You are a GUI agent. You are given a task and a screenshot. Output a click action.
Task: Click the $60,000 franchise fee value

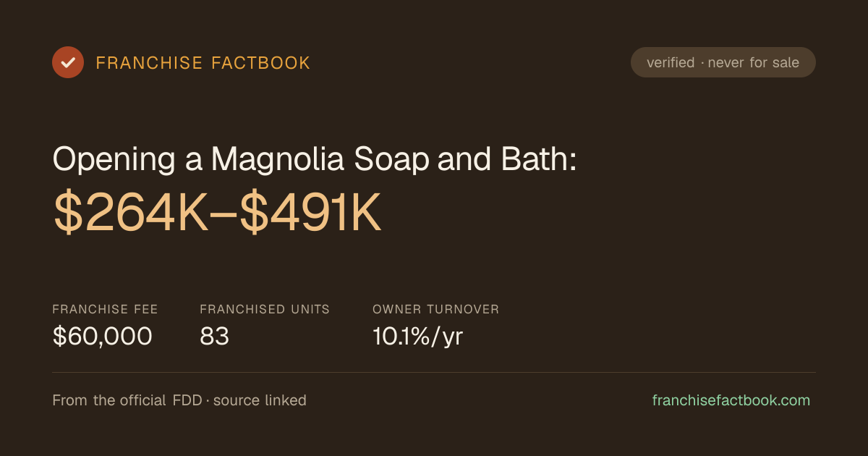point(103,336)
